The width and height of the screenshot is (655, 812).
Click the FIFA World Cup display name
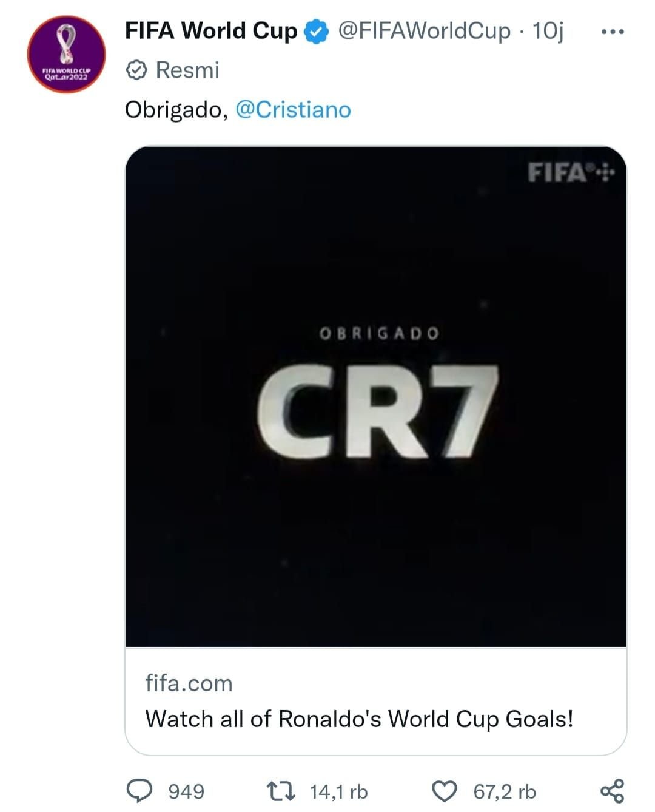211,31
